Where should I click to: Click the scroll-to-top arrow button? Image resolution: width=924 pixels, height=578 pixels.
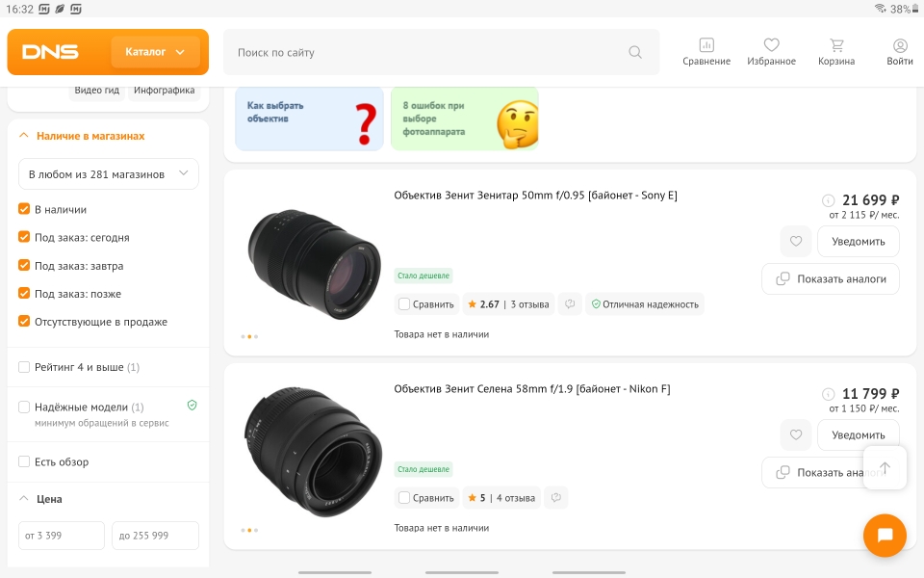(885, 468)
